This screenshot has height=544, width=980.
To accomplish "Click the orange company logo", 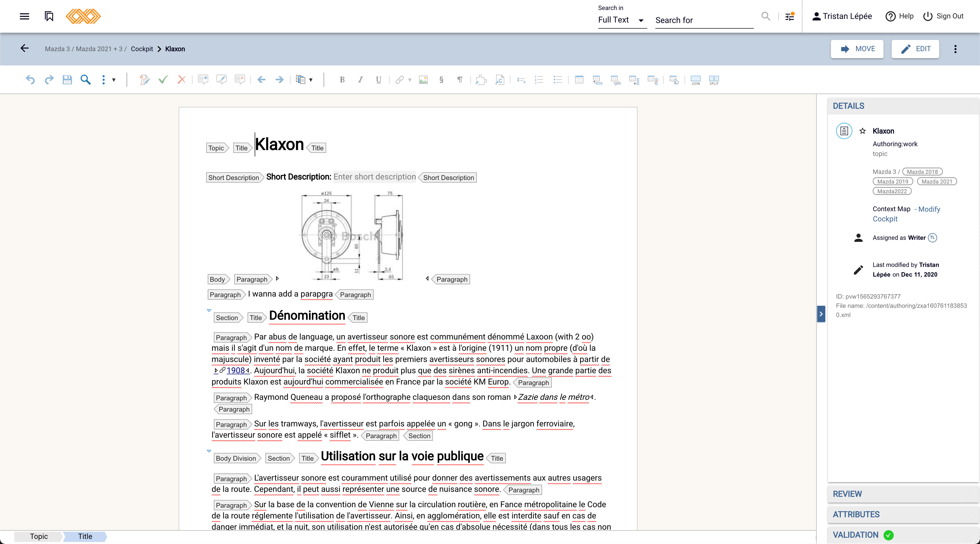I will (83, 16).
